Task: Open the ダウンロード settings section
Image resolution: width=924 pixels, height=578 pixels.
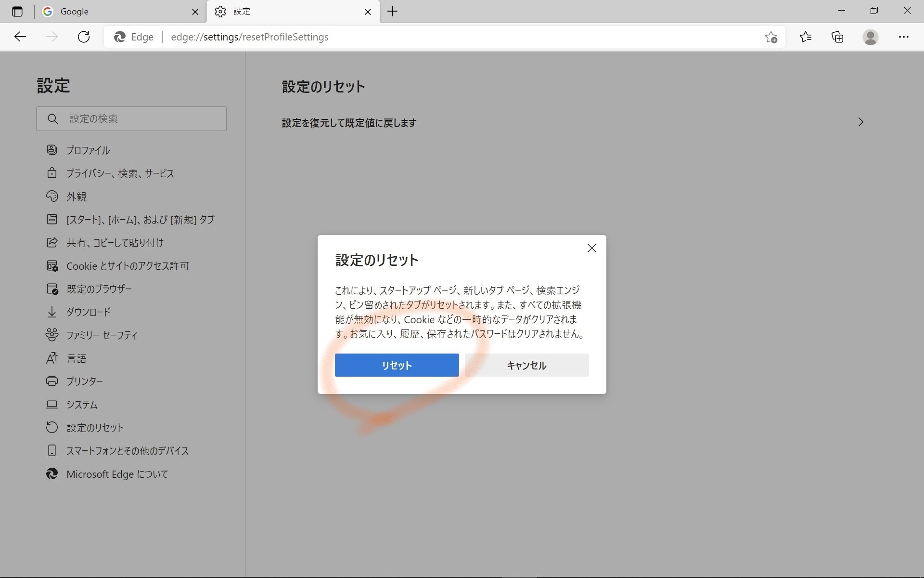Action: pos(88,312)
